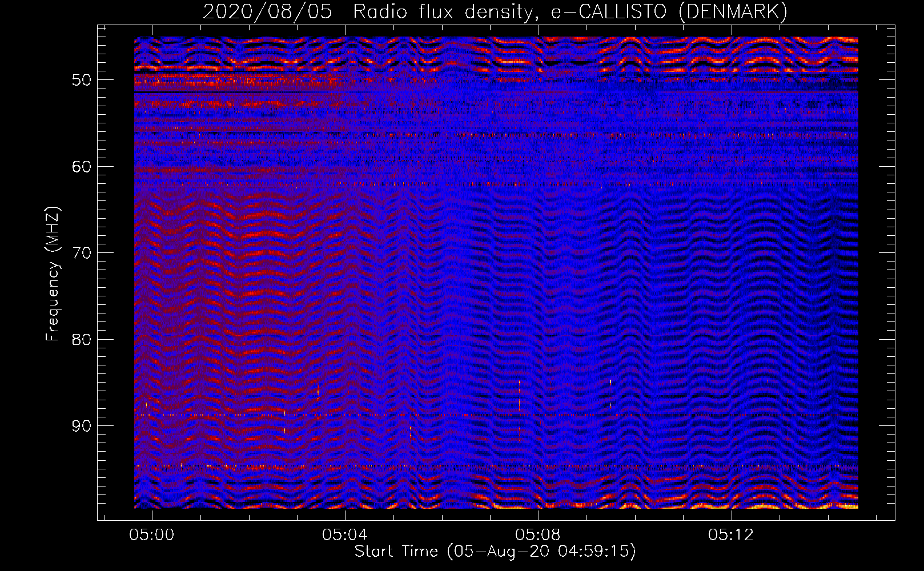Click the 'Frequency (MHZ)' axis label
The width and height of the screenshot is (924, 571).
pyautogui.click(x=53, y=274)
